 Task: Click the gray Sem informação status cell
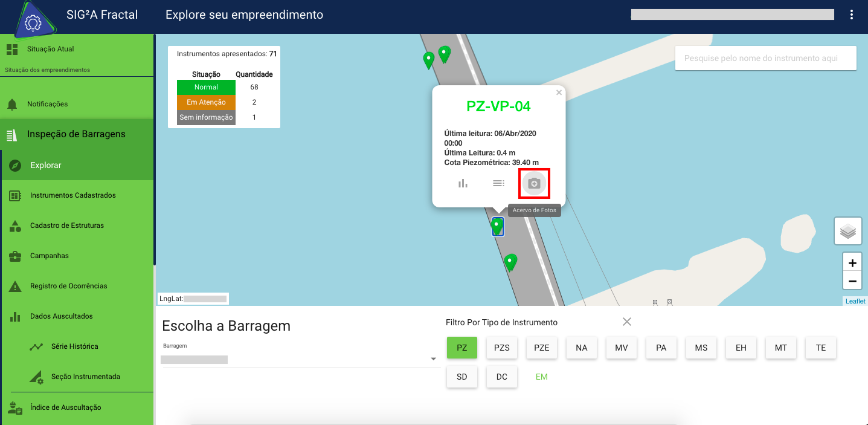(206, 117)
